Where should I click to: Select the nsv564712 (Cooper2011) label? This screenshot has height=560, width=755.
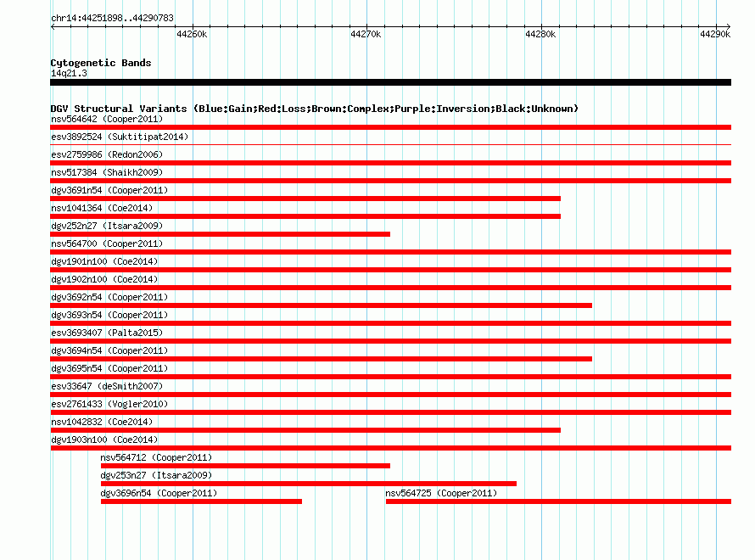(x=156, y=457)
